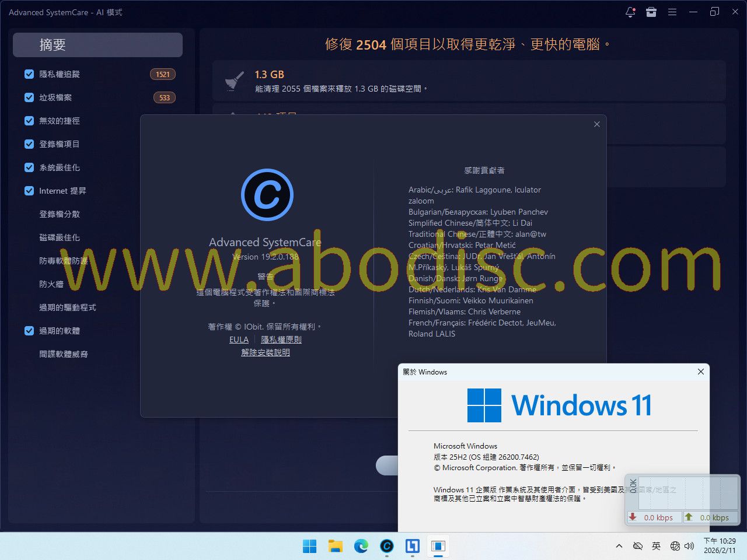Screen dimensions: 747x560
Task: Select the 磁碟最佳化 item in sidebar
Action: [60, 237]
